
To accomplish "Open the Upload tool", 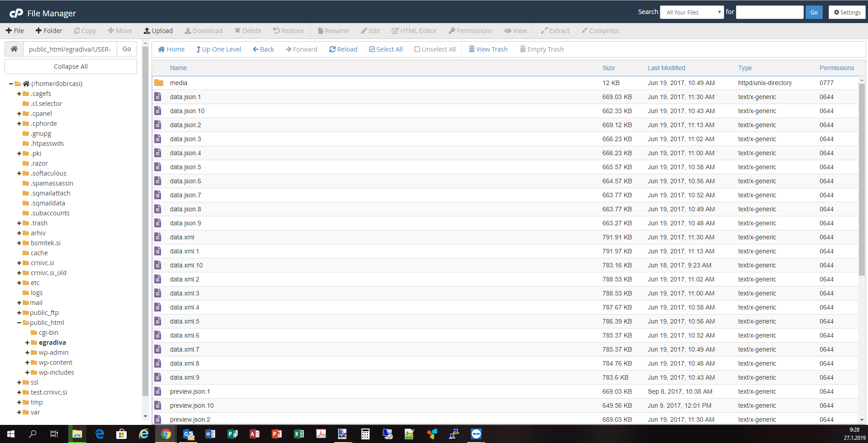I will [158, 31].
